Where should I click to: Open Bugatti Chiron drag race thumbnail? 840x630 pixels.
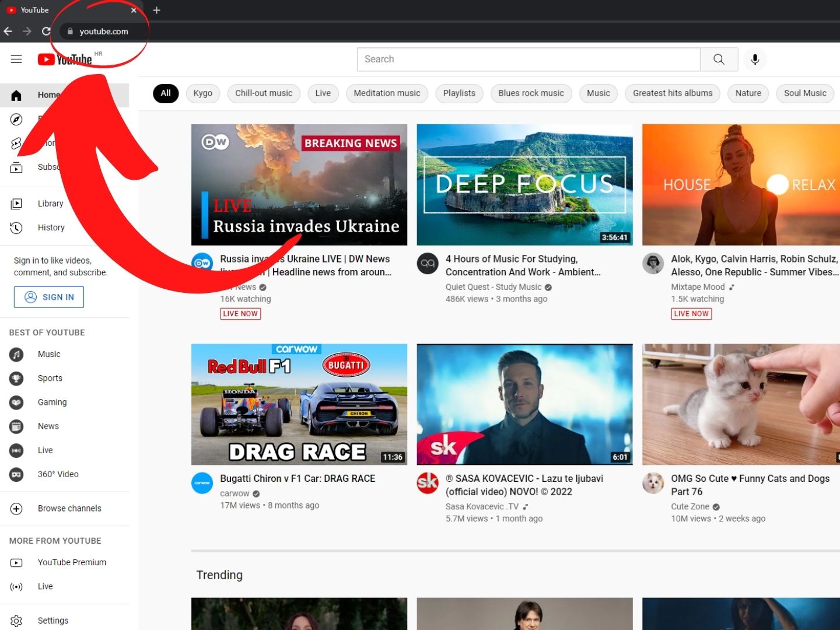click(299, 404)
